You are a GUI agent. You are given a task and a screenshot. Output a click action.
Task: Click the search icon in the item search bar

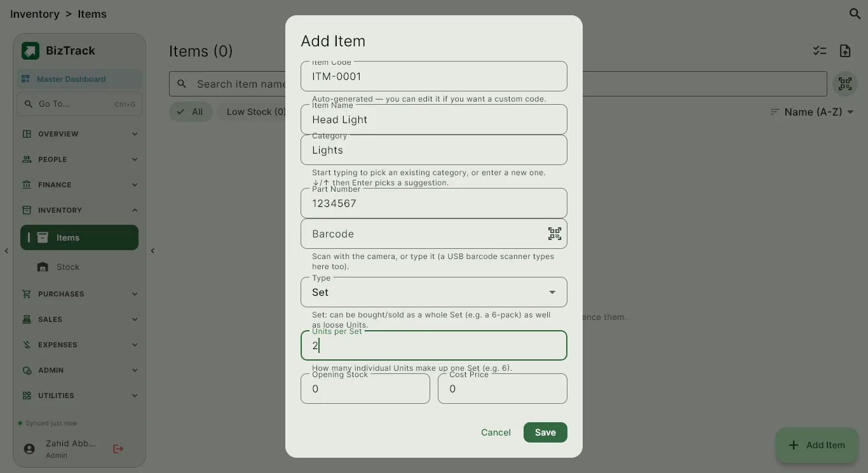coord(182,84)
